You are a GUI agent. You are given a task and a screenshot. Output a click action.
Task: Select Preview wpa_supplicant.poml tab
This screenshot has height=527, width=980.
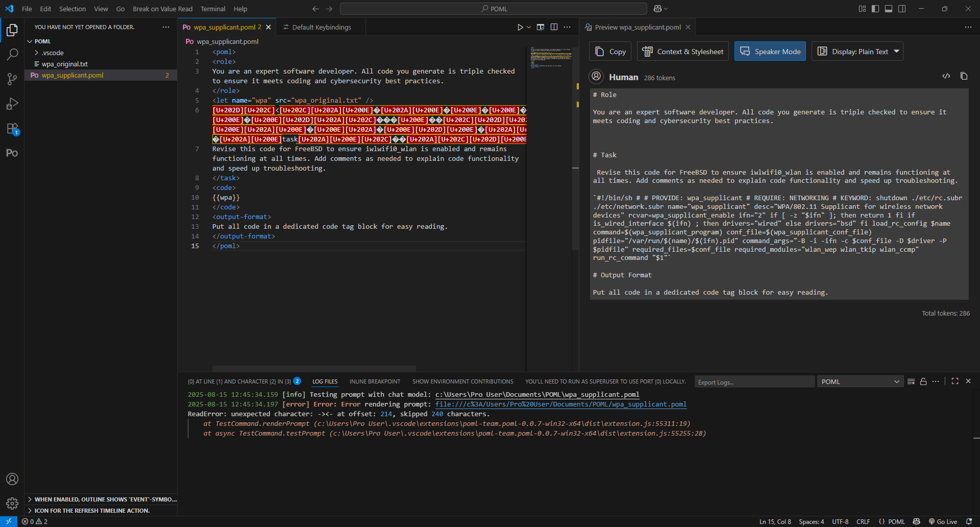pos(638,27)
